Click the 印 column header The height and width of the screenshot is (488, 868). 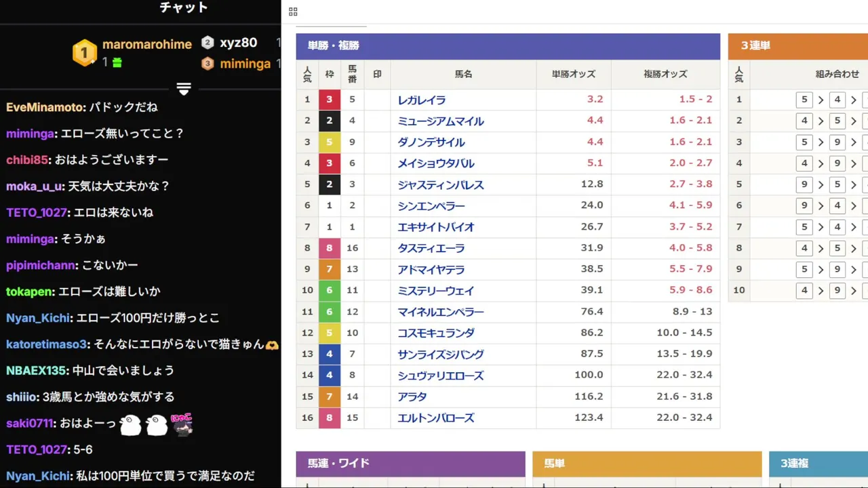pos(377,75)
